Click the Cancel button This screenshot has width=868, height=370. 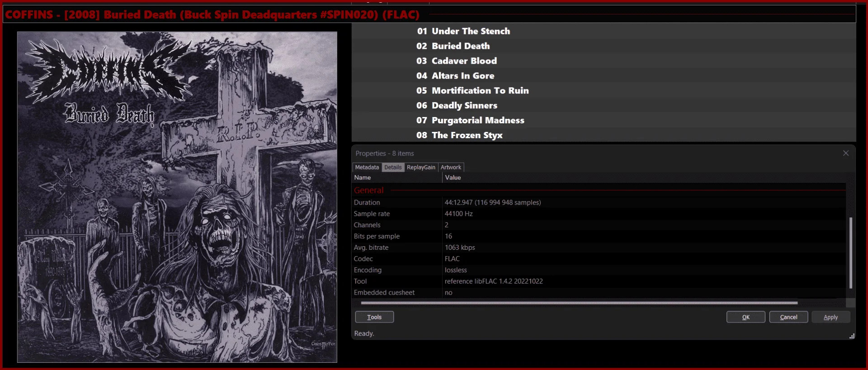click(x=788, y=317)
